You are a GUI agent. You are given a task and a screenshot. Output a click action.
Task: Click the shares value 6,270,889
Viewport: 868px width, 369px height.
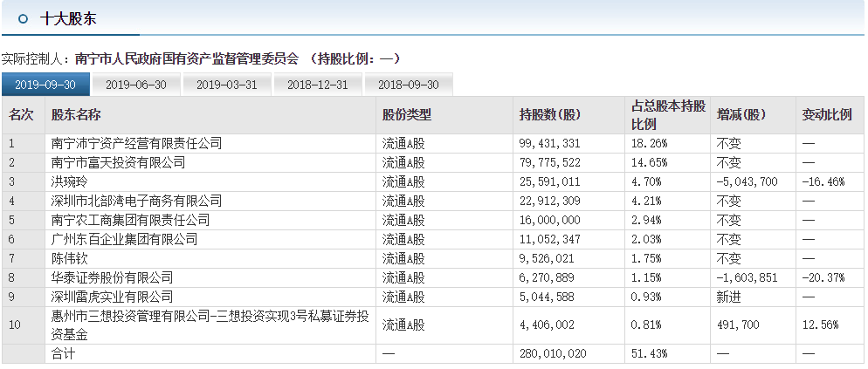(547, 277)
